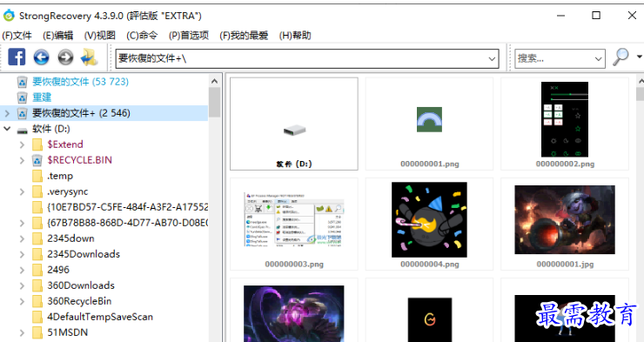This screenshot has height=342, width=644.
Task: Click the .temp folder icon
Action: pos(37,176)
